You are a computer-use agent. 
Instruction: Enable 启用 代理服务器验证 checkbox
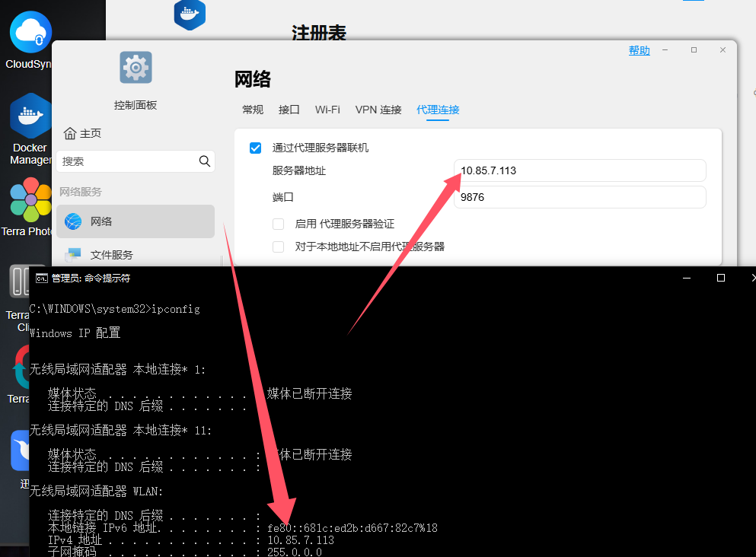tap(278, 224)
